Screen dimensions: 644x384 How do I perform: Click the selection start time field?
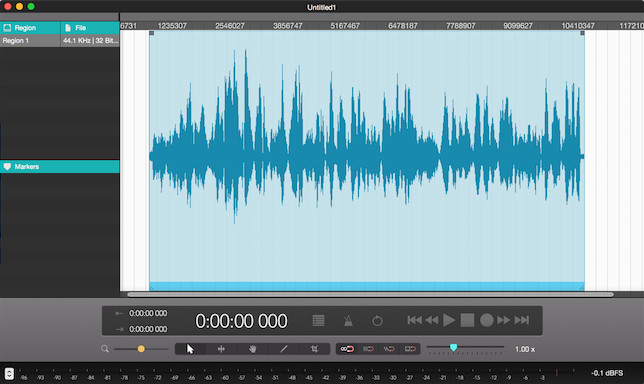point(148,313)
